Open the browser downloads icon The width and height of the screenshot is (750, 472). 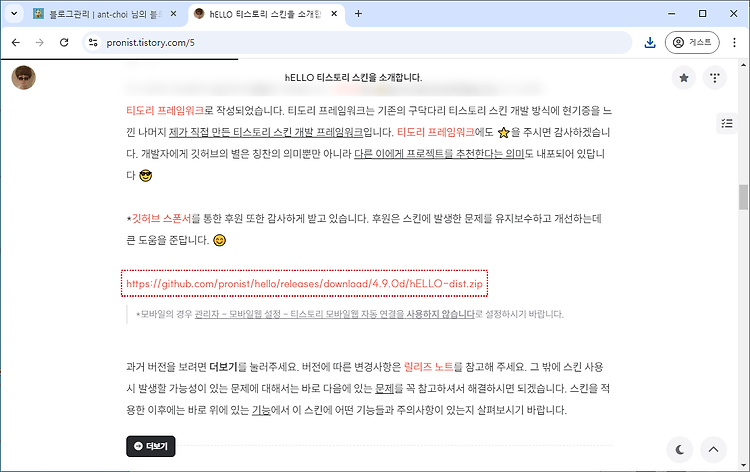(x=650, y=43)
